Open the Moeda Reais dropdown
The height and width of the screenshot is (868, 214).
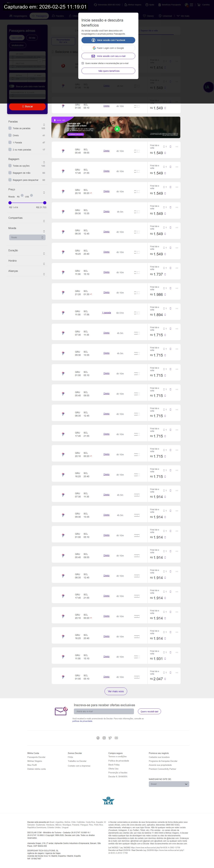(x=27, y=238)
